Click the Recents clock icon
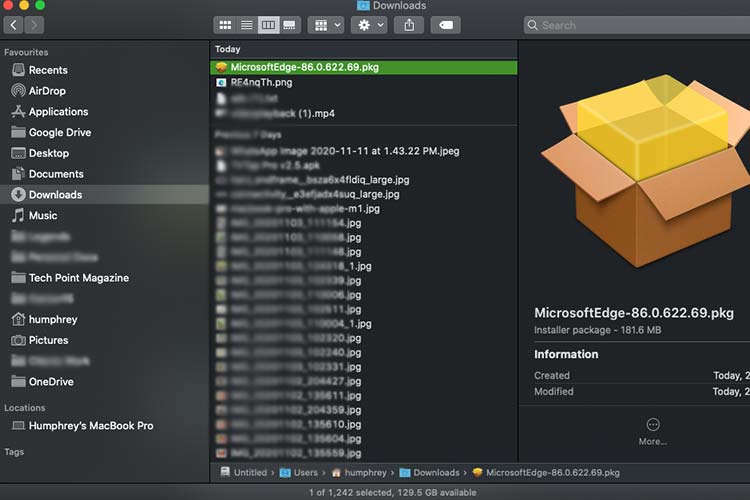This screenshot has height=500, width=750. (x=18, y=70)
